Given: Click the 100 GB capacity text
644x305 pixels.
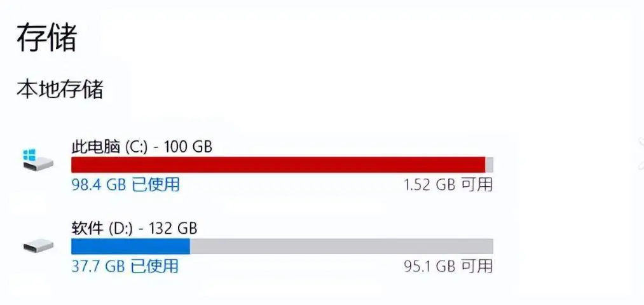Looking at the screenshot, I should tap(188, 147).
